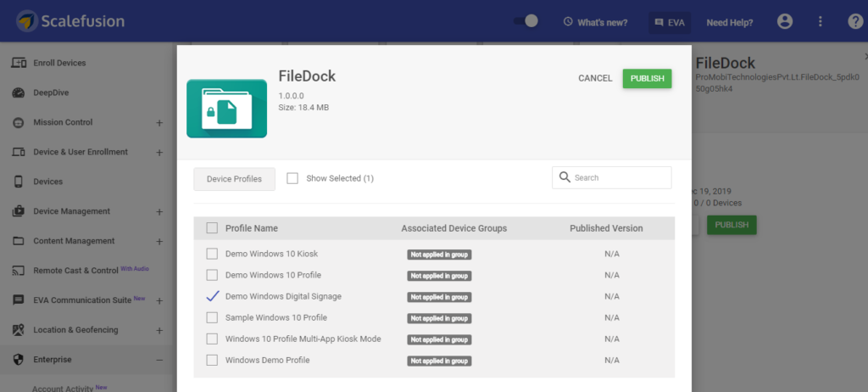The height and width of the screenshot is (392, 868).
Task: Open the three-dot more options menu
Action: point(821,21)
